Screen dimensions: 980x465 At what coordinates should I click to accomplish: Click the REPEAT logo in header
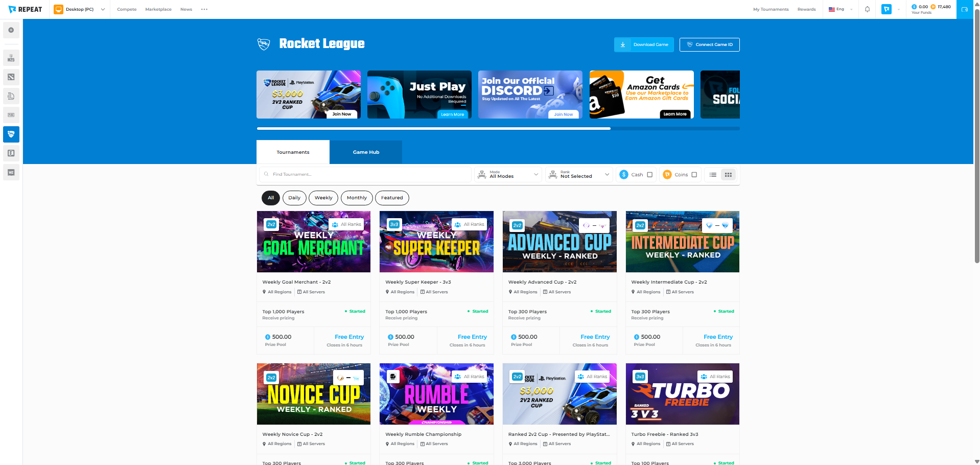pos(25,9)
